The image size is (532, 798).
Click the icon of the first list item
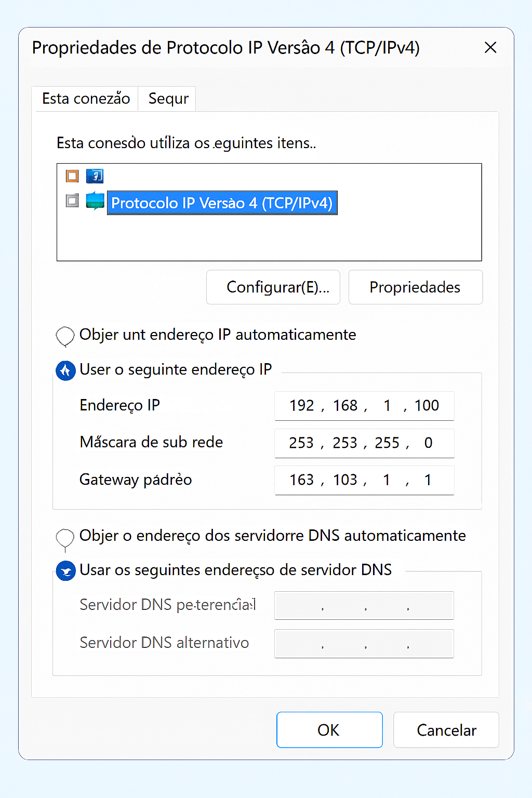click(95, 176)
